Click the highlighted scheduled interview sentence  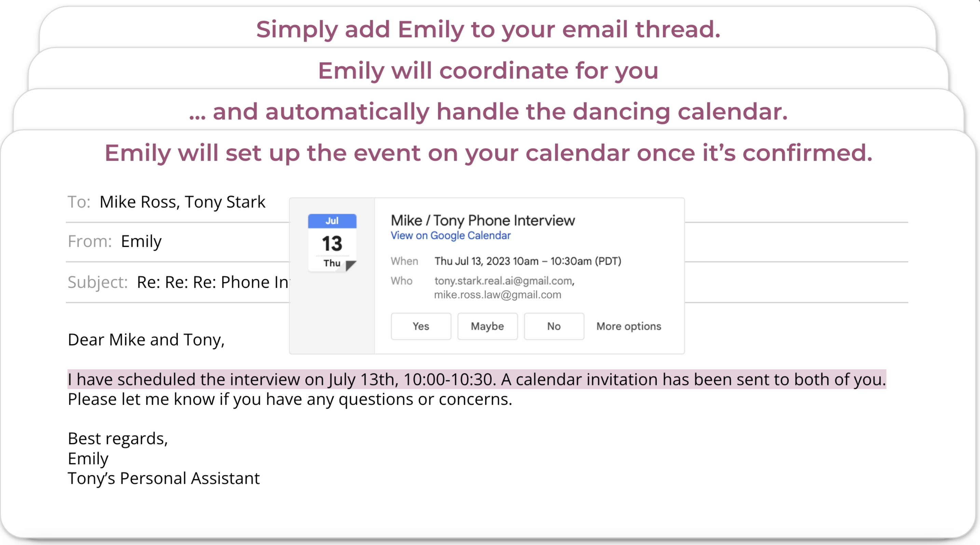click(x=476, y=380)
